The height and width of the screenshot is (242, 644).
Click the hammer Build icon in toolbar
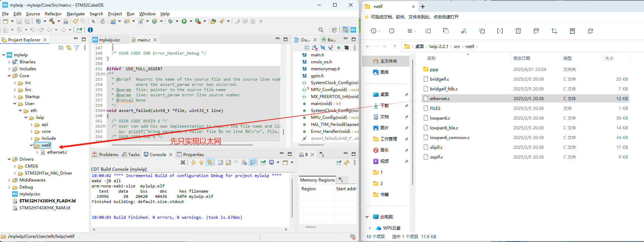(x=52, y=22)
